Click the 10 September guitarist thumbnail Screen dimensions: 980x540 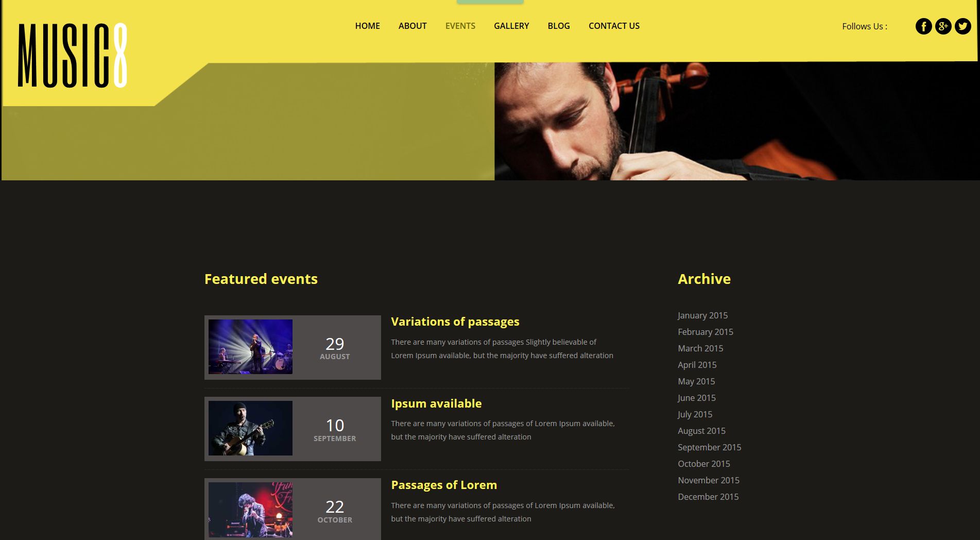pyautogui.click(x=250, y=428)
